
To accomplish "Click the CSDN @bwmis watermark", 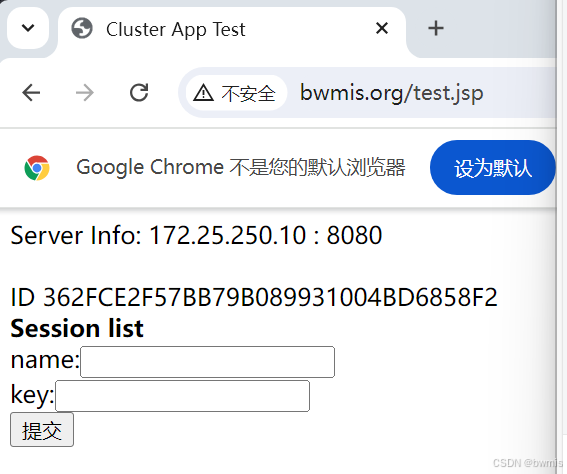I will [528, 463].
